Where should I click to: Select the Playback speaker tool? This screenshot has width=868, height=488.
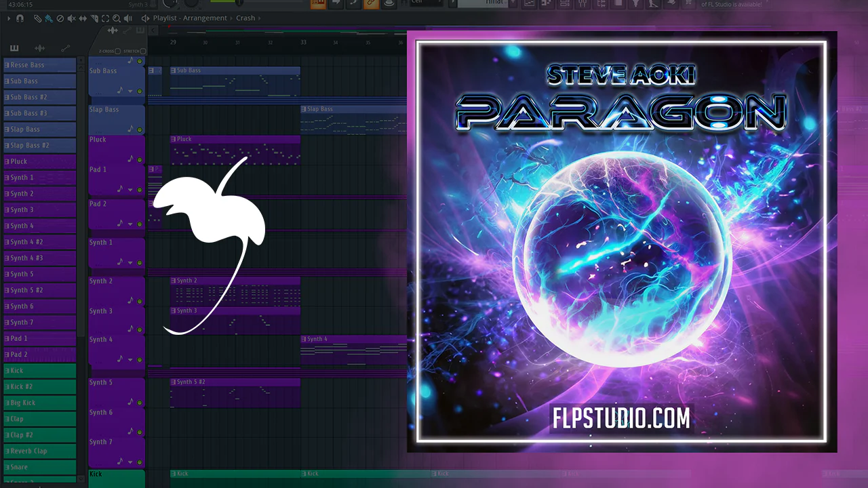click(x=128, y=18)
